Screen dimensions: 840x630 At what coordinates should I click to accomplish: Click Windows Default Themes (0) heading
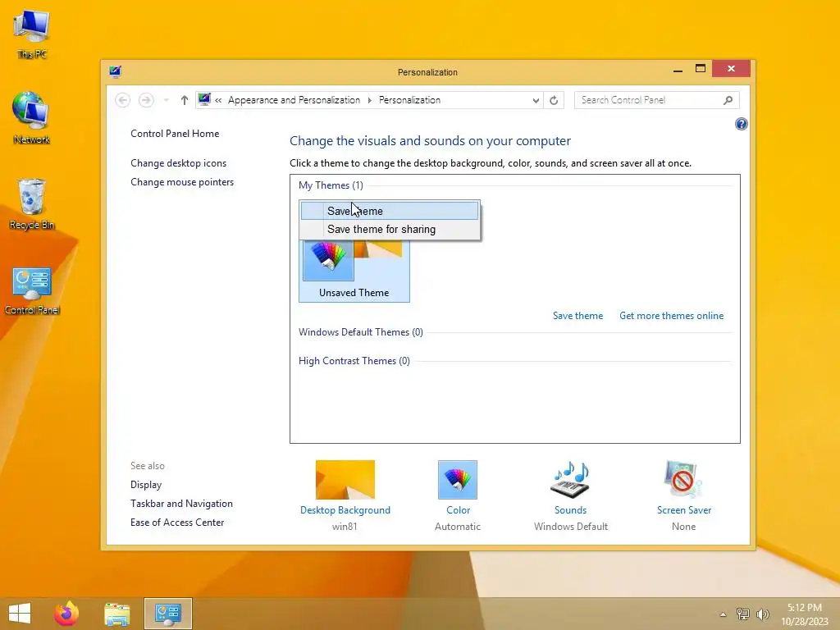point(361,332)
